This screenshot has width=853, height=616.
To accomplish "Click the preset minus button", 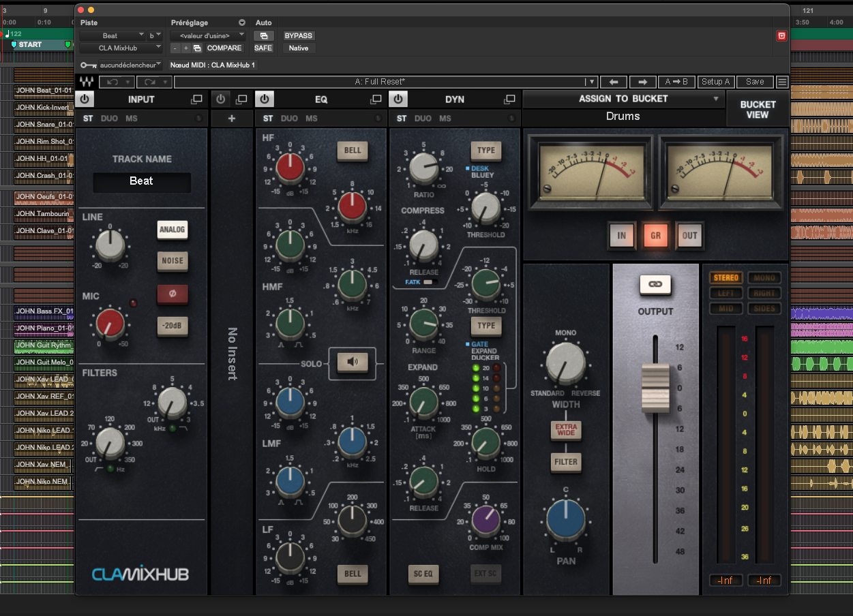I will 175,48.
